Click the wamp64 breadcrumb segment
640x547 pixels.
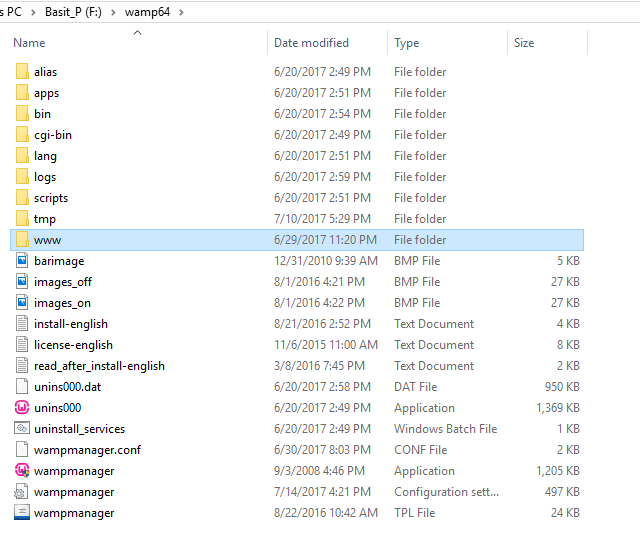(147, 12)
